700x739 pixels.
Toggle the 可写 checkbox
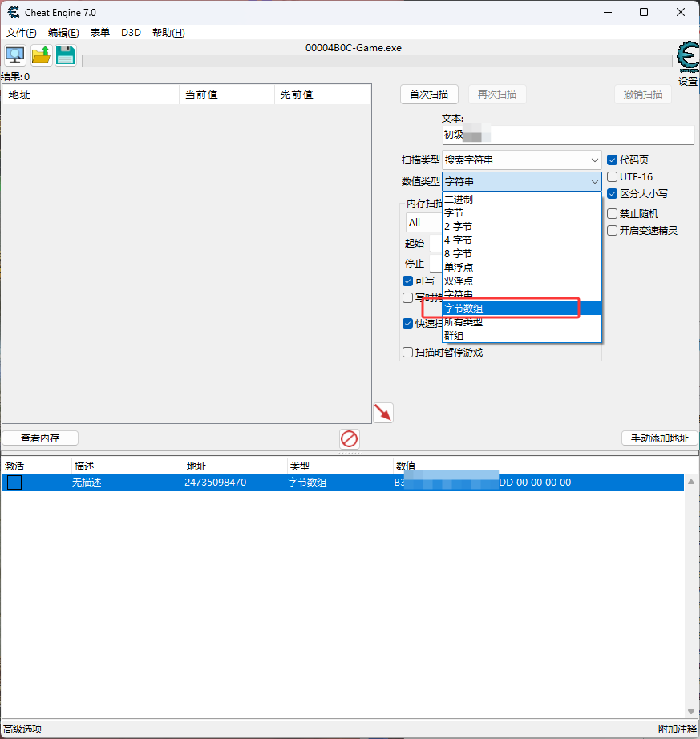click(x=408, y=281)
